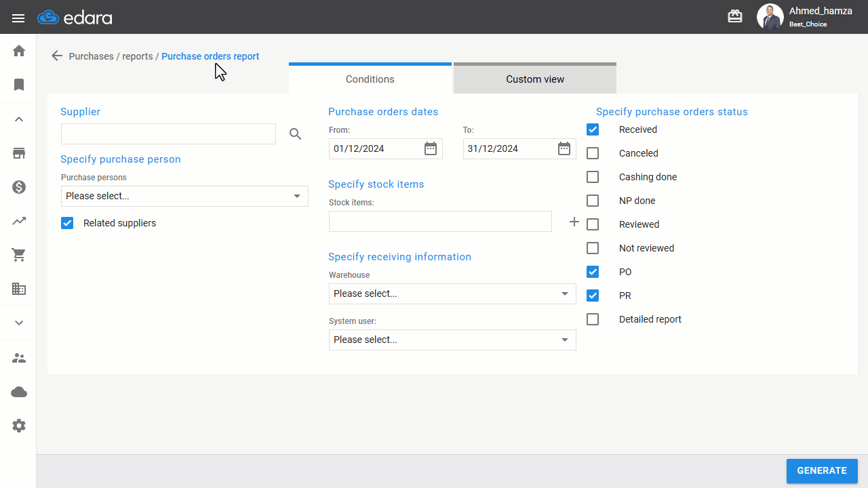Image resolution: width=868 pixels, height=488 pixels.
Task: Go back using the breadcrumb arrow
Action: pyautogui.click(x=57, y=56)
